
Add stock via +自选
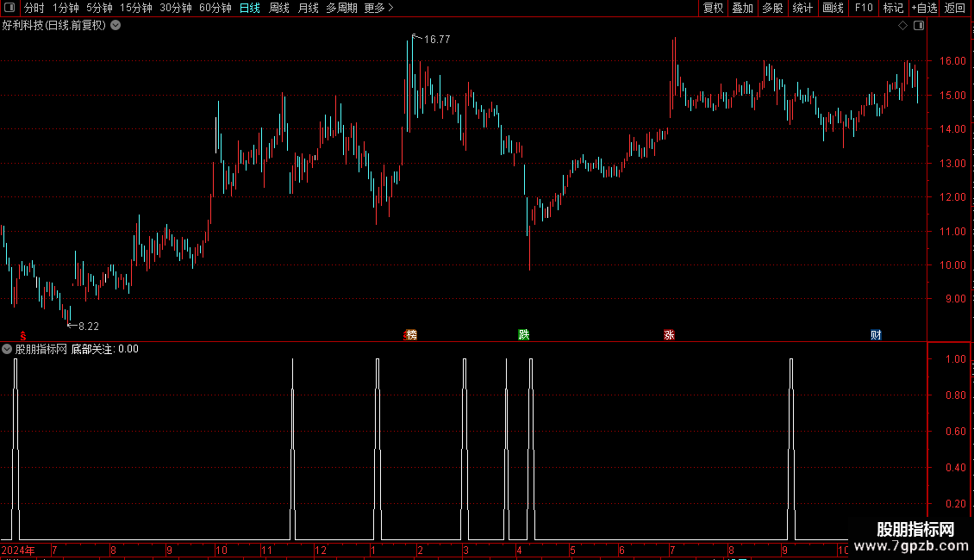(x=924, y=8)
